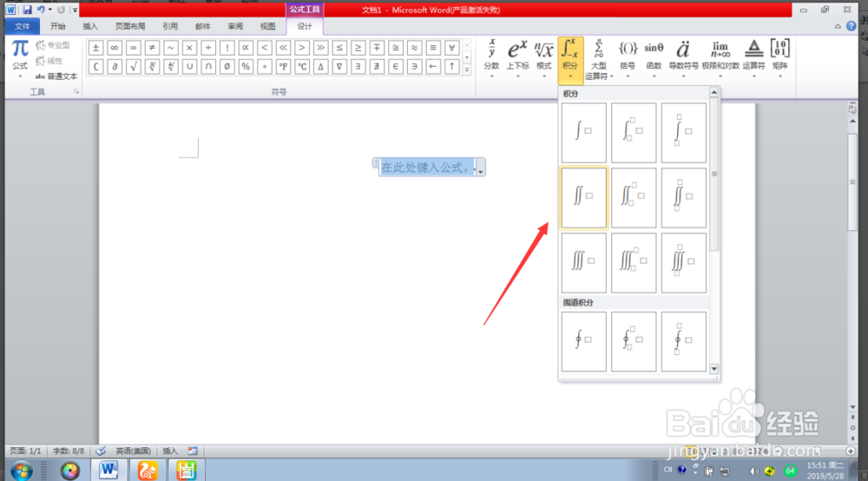Viewport: 868px width, 481px height.
Task: Open the 导数符号 accent gallery
Action: [x=683, y=58]
